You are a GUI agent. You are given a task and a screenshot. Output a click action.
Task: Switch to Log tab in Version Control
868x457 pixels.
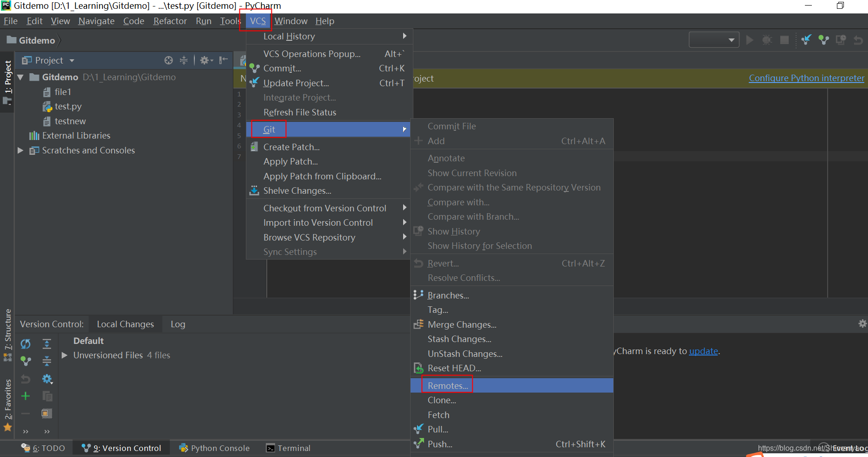(178, 324)
